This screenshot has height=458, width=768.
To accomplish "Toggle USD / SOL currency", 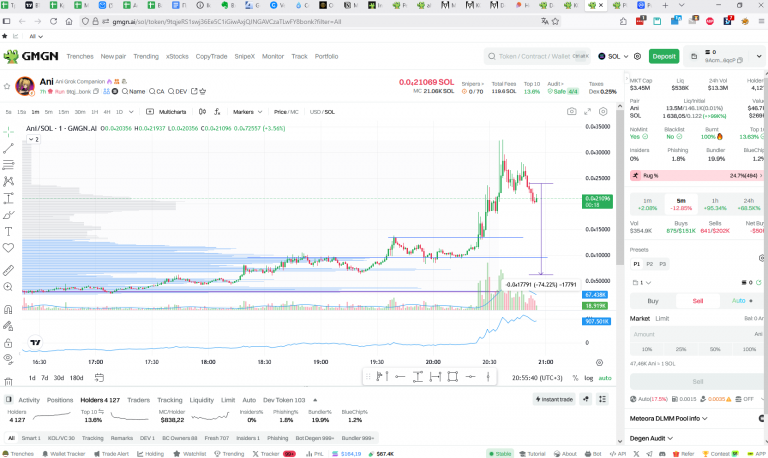I will coord(322,112).
